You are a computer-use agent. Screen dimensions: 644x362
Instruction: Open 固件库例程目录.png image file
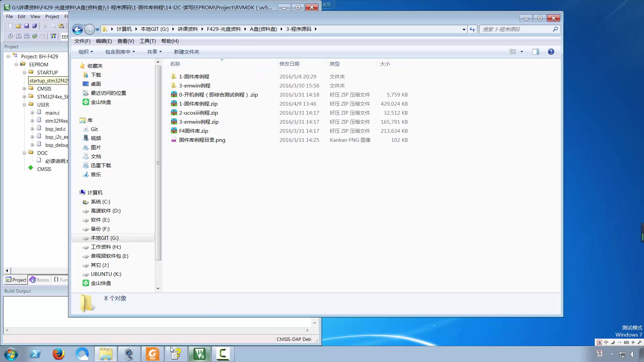203,140
